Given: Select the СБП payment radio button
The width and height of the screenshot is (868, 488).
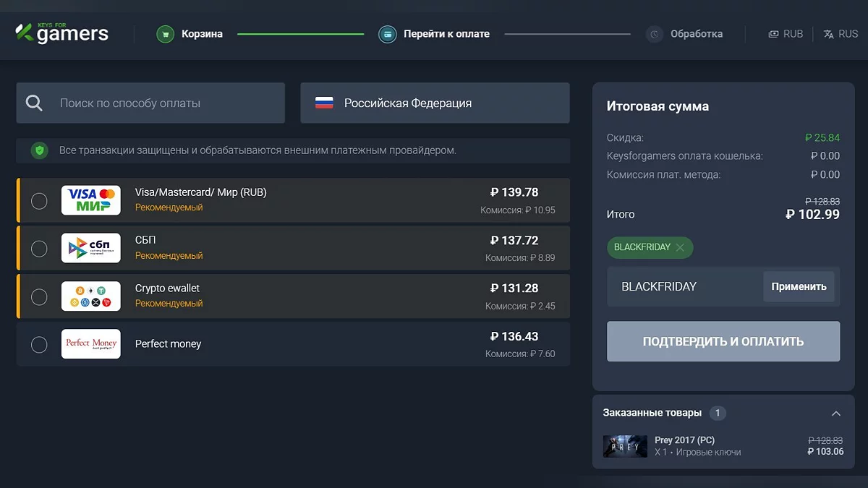Looking at the screenshot, I should point(39,249).
